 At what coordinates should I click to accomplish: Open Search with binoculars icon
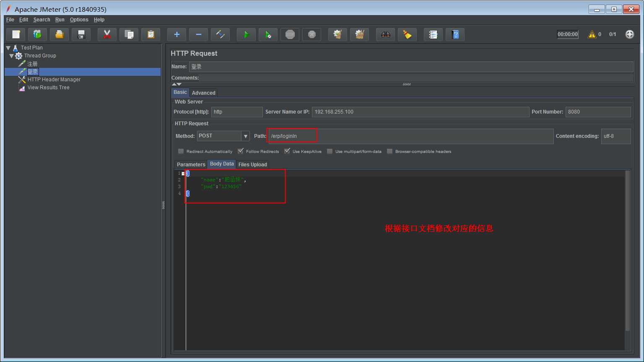[x=386, y=34]
